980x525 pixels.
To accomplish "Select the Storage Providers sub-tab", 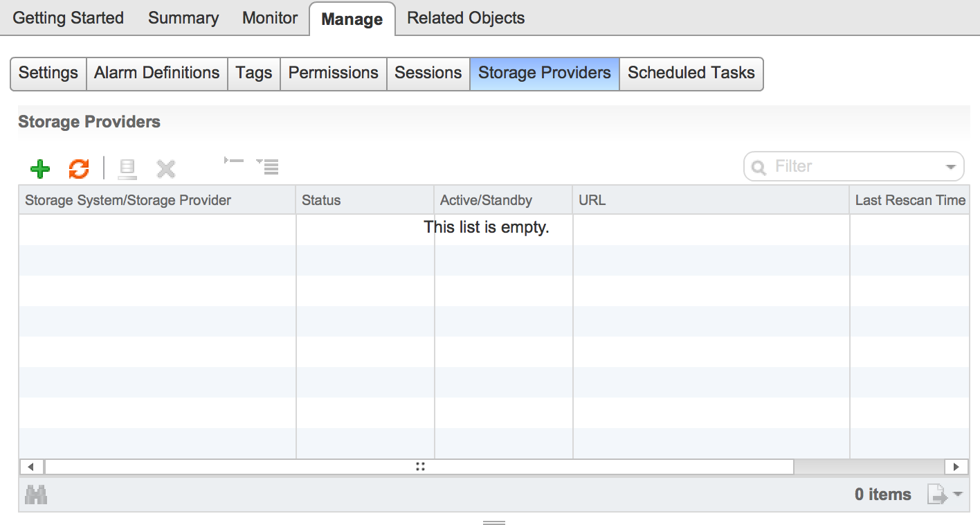I will pyautogui.click(x=545, y=73).
